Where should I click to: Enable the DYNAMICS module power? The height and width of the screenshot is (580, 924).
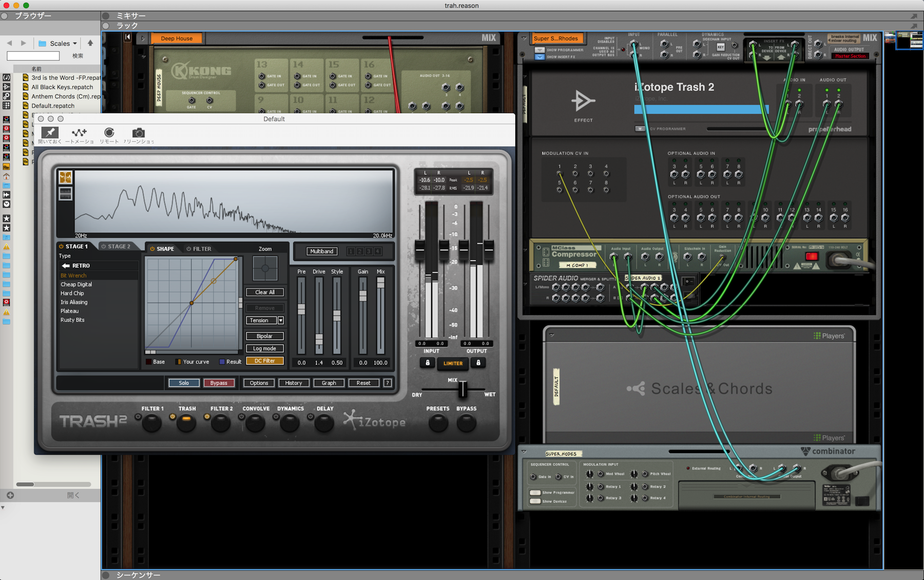pyautogui.click(x=276, y=417)
